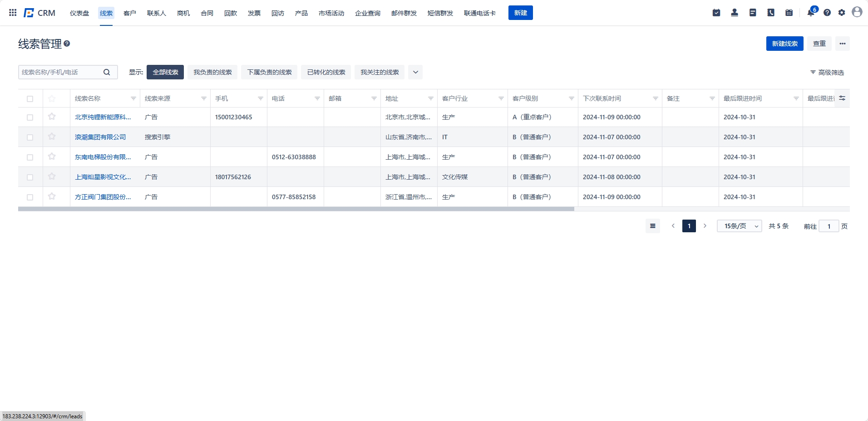The height and width of the screenshot is (421, 868).
Task: Select checkbox for 浪潮集团有限公司 row
Action: (30, 137)
